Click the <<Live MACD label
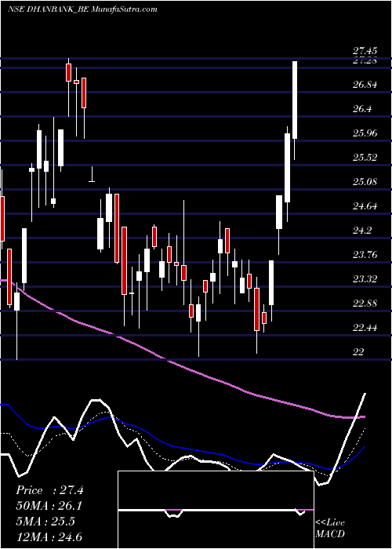This screenshot has height=549, width=392. (330, 529)
